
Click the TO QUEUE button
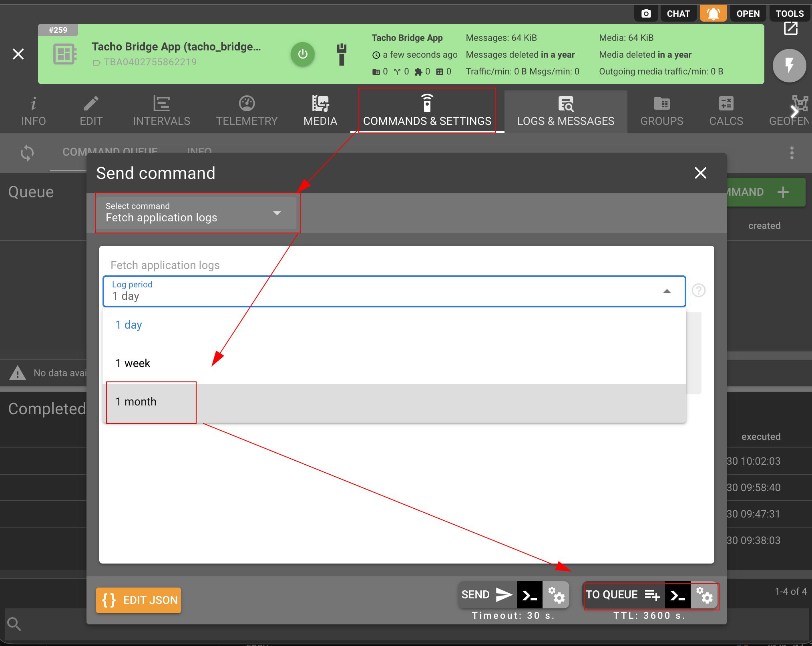pyautogui.click(x=623, y=595)
